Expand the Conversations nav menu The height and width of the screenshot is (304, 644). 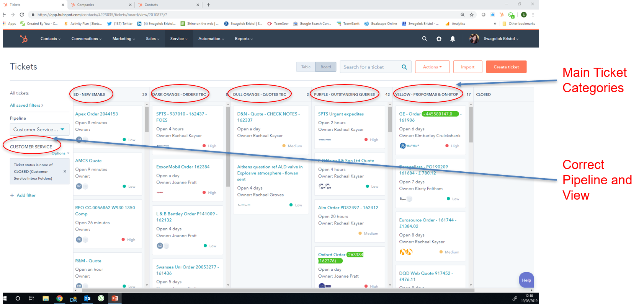pyautogui.click(x=87, y=39)
